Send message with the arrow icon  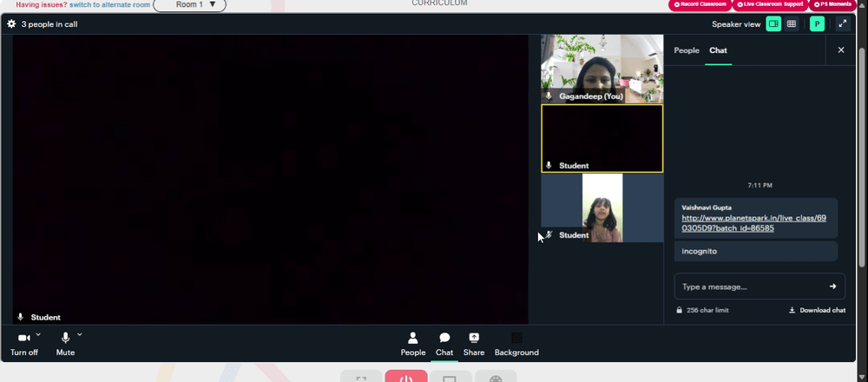[832, 286]
